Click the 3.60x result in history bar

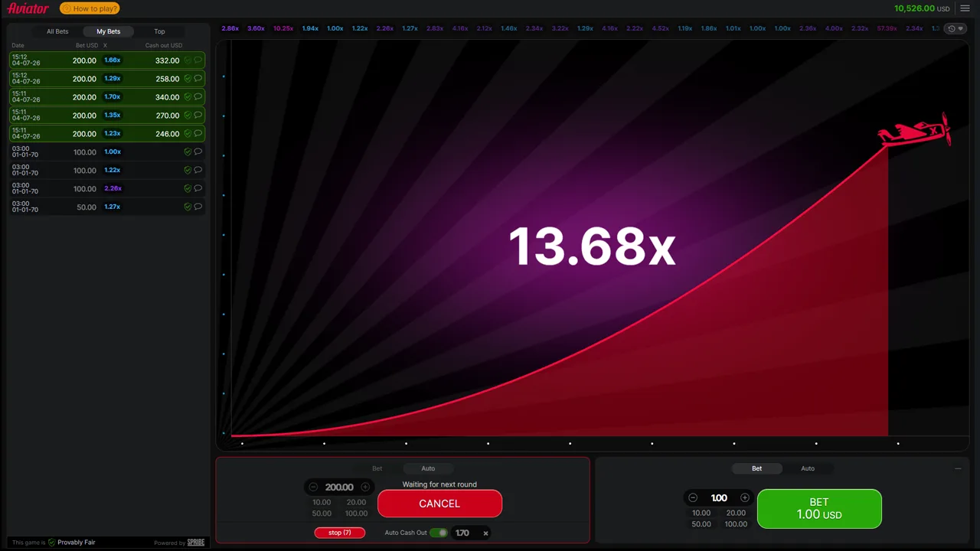click(x=256, y=28)
